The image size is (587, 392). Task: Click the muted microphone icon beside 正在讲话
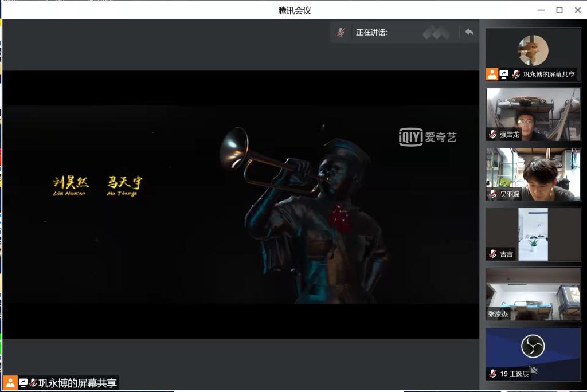[341, 32]
